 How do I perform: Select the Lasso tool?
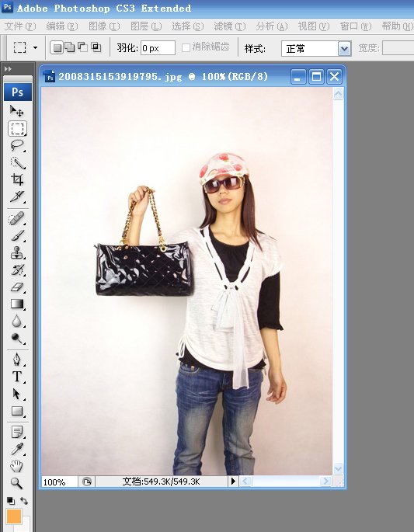[17, 145]
